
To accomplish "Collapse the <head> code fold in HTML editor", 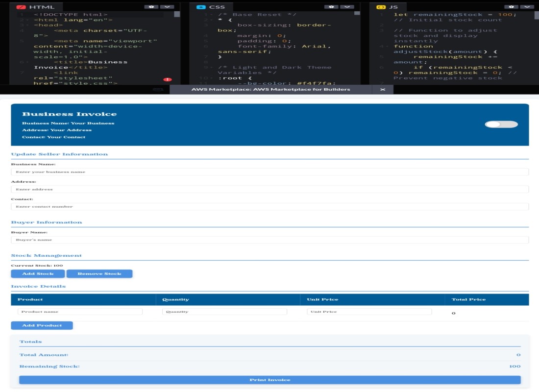I will coord(27,25).
